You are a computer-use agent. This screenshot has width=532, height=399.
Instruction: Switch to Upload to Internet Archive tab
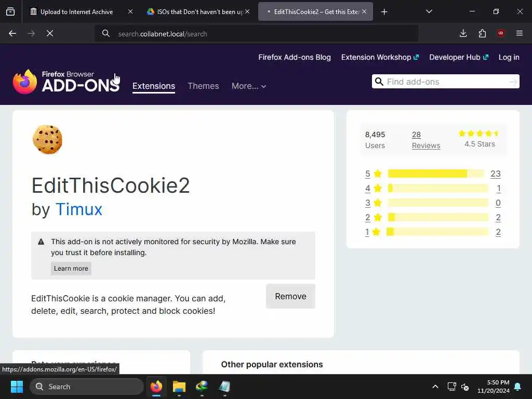(77, 12)
